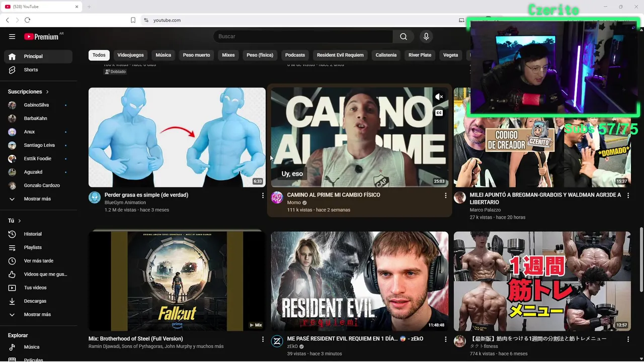Screen dimensions: 644x362
Task: Open Gonzalo Cardozo subscription channel
Action: pos(38,186)
